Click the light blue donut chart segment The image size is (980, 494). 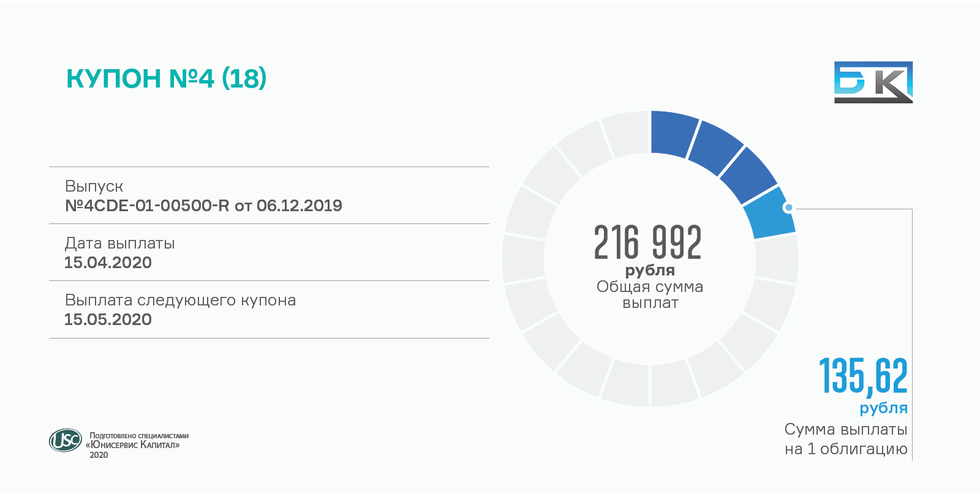771,214
